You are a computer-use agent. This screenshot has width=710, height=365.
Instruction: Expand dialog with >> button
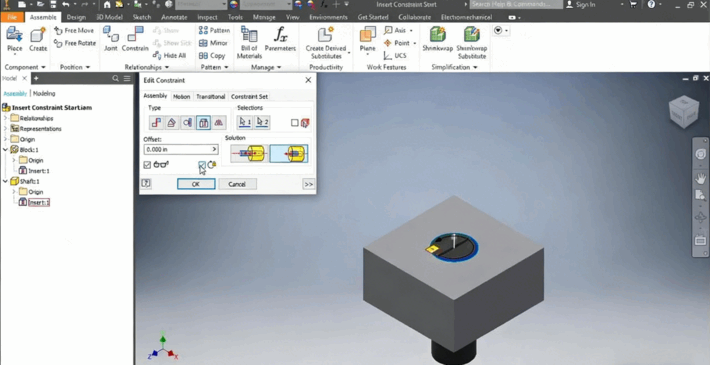(x=308, y=184)
